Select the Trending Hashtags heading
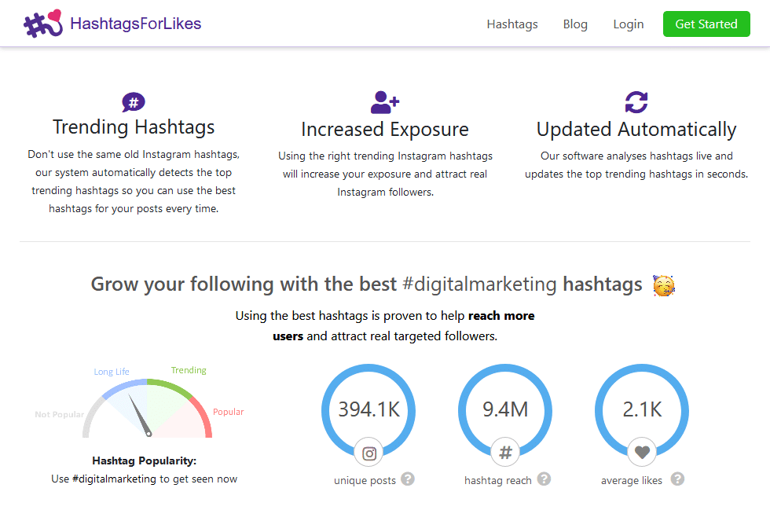Viewport: 770px width, 532px height. pos(134,127)
